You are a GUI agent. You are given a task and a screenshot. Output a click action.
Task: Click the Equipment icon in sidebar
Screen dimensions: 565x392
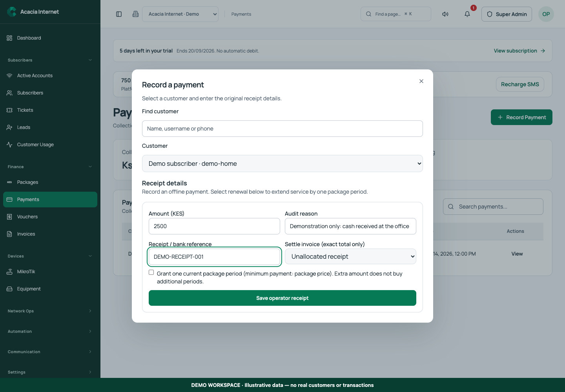[9, 289]
